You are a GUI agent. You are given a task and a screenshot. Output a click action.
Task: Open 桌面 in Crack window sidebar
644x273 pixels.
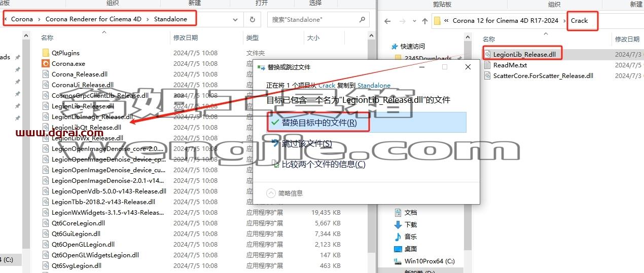pos(410,249)
